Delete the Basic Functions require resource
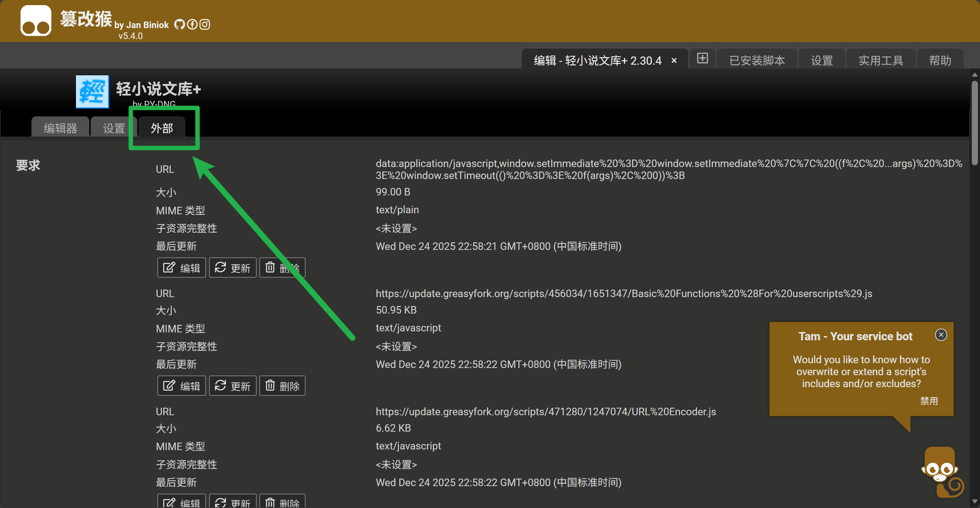The height and width of the screenshot is (508, 980). point(282,386)
